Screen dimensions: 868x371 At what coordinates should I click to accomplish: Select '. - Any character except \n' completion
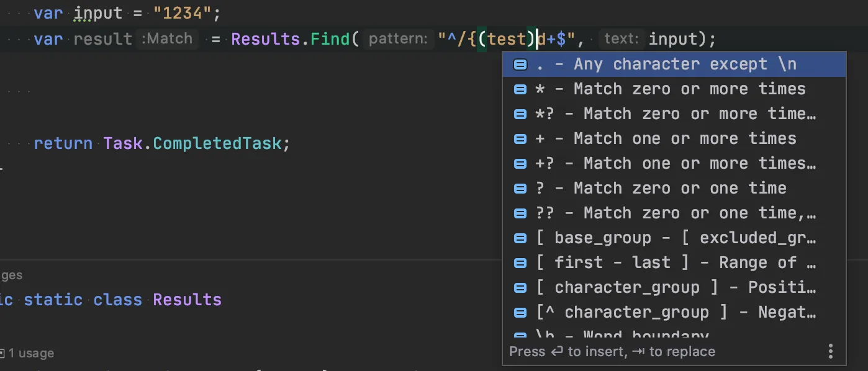coord(674,64)
